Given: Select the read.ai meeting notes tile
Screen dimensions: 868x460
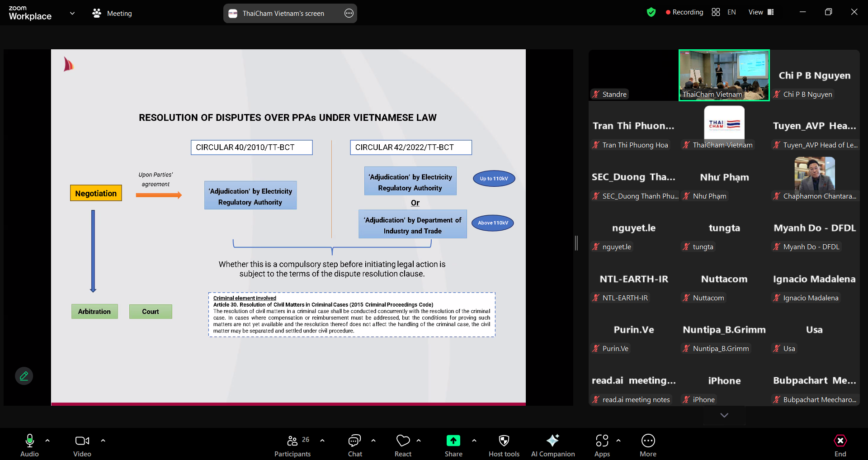Looking at the screenshot, I should [x=633, y=381].
